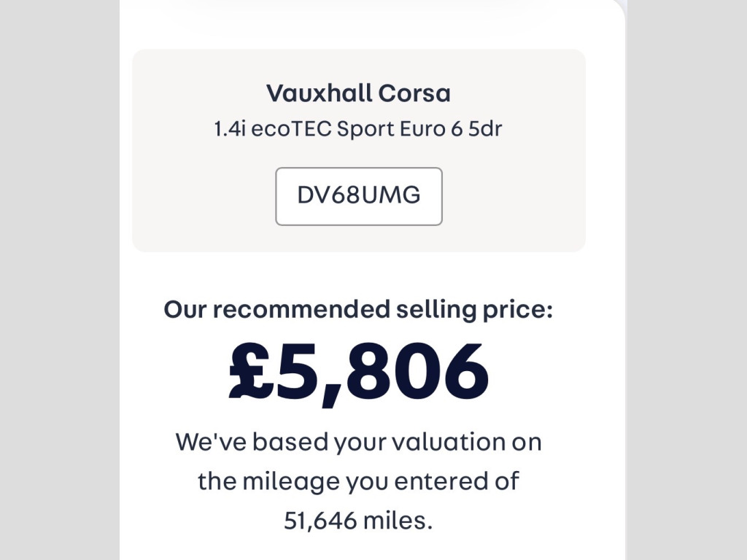
Task: Select the Vauxhall word in the heading
Action: (x=318, y=93)
